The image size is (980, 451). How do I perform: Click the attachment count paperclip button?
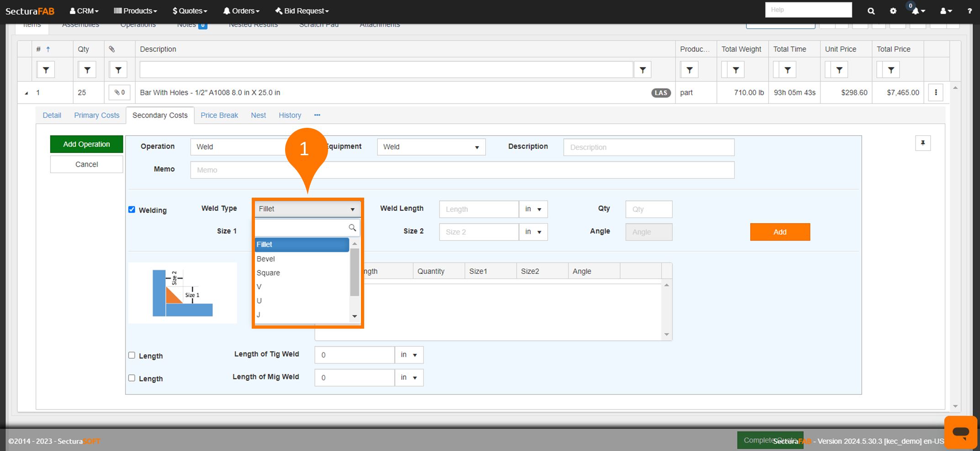120,92
